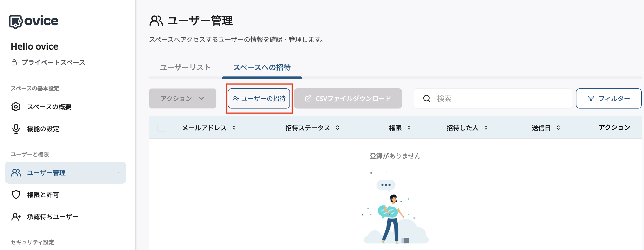The width and height of the screenshot is (644, 250).
Task: Click the 機能の設定 microphone icon
Action: pyautogui.click(x=16, y=129)
